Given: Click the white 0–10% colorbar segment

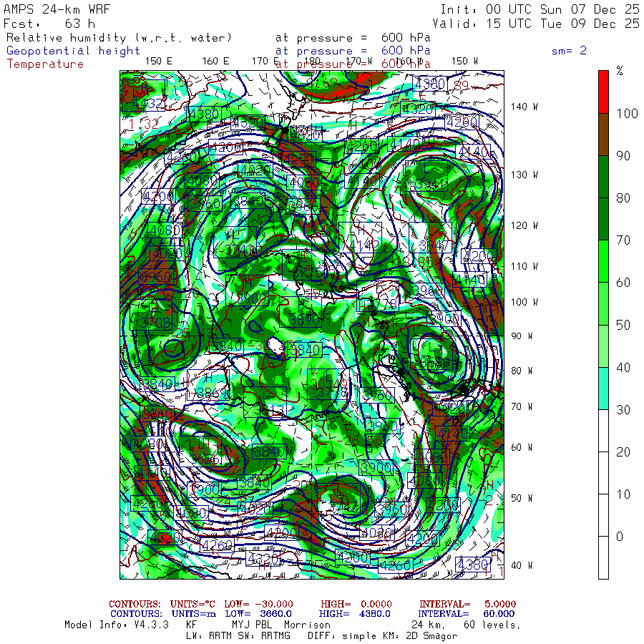Looking at the screenshot, I should click(x=603, y=557).
